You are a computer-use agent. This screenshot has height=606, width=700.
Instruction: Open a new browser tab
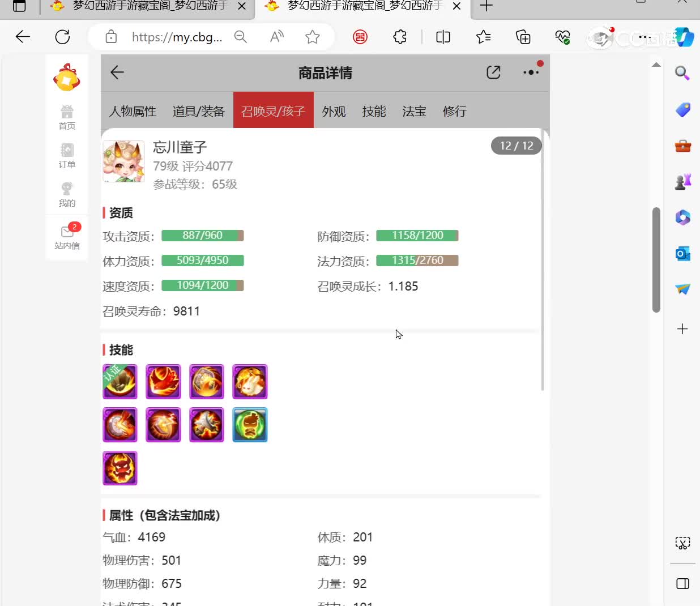486,6
